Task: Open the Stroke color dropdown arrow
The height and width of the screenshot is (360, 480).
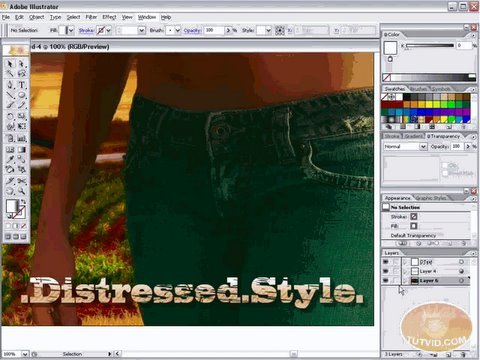Action: tap(109, 30)
